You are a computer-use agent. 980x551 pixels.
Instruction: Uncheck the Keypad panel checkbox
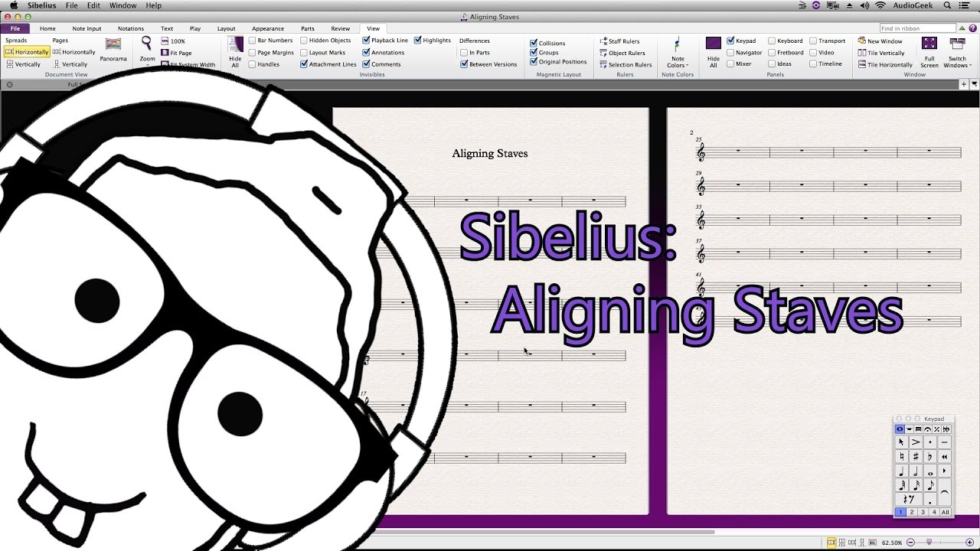point(730,41)
